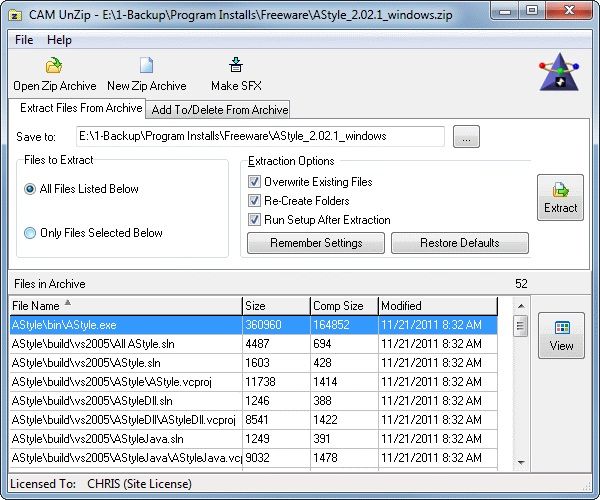The height and width of the screenshot is (500, 600).
Task: Click the View button icon
Action: 561,329
